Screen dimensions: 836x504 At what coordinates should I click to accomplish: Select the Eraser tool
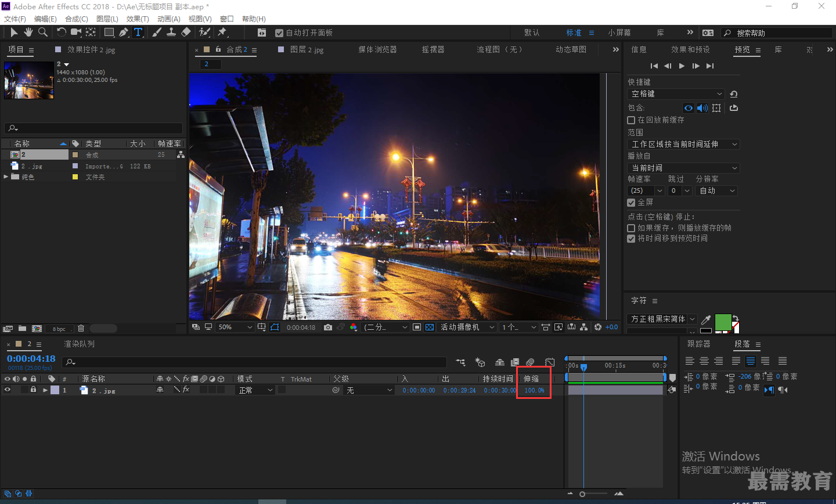pos(186,33)
